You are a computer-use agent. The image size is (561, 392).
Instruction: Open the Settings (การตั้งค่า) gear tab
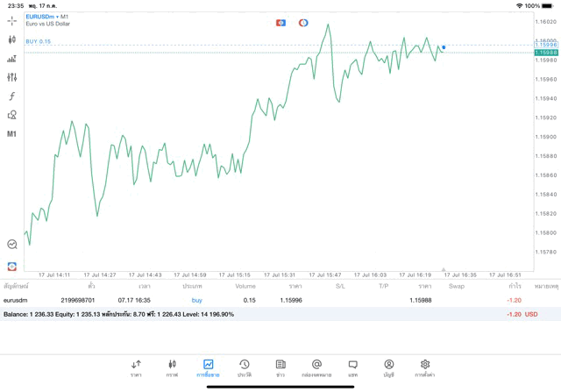[425, 367]
